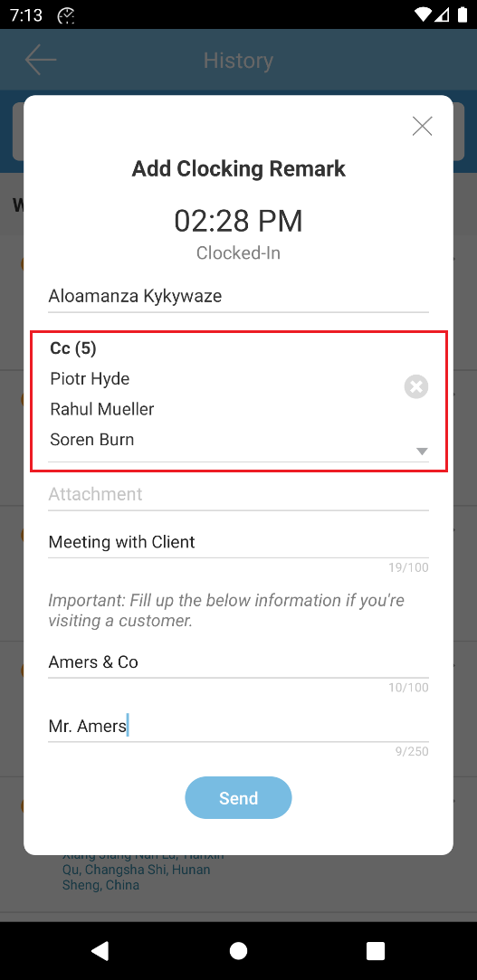The width and height of the screenshot is (477, 980).
Task: Tap the Android home navigation button
Action: pos(238,951)
